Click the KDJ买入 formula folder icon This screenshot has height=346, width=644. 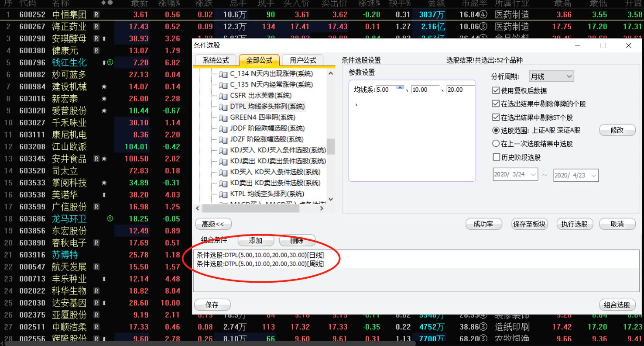(223, 150)
